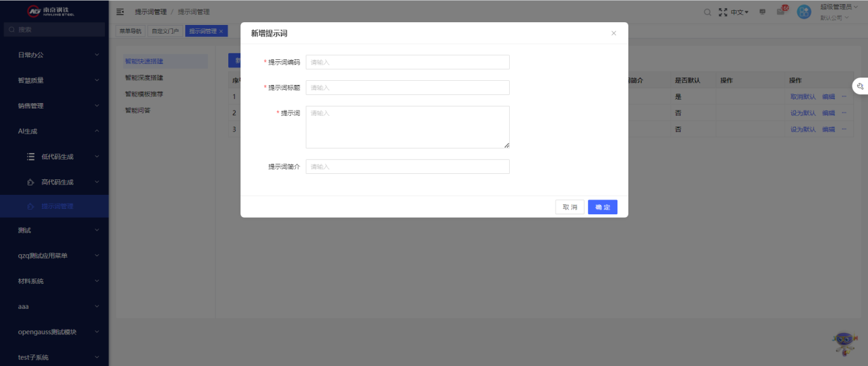
Task: Expand the 材料系统 sidebar menu
Action: click(54, 281)
